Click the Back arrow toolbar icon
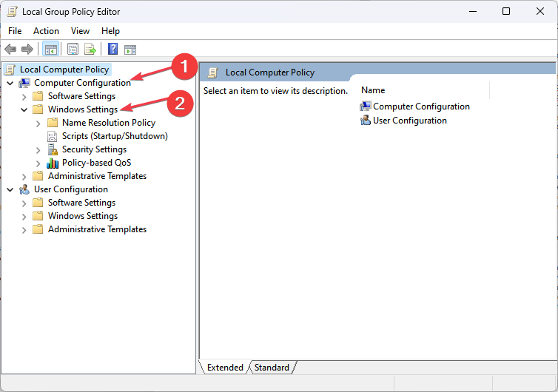Viewport: 558px width, 392px height. coord(10,49)
